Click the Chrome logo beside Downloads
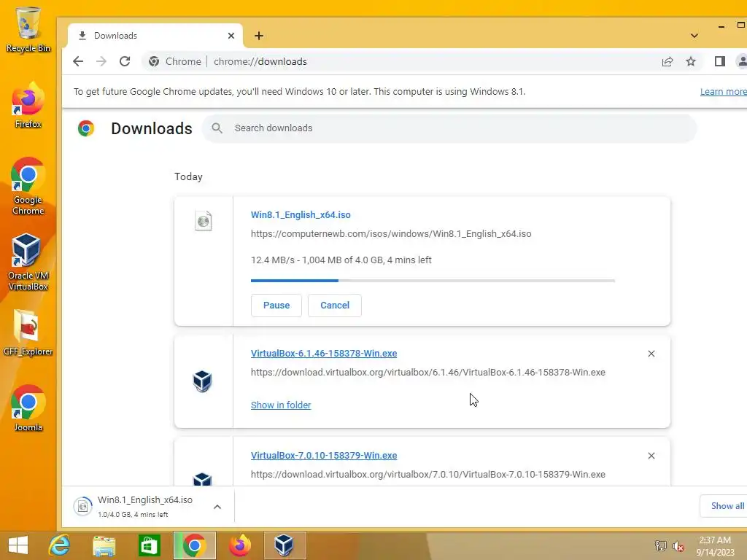Image resolution: width=747 pixels, height=560 pixels. coord(86,128)
